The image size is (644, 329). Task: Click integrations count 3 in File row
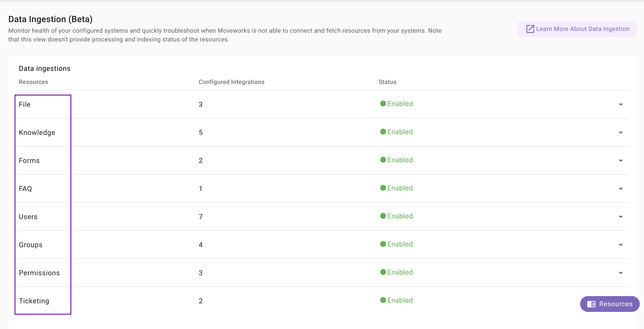click(200, 104)
